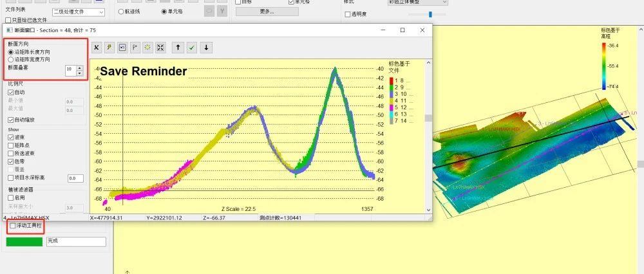Enable the 矩阵点 checkbox

pyautogui.click(x=11, y=145)
